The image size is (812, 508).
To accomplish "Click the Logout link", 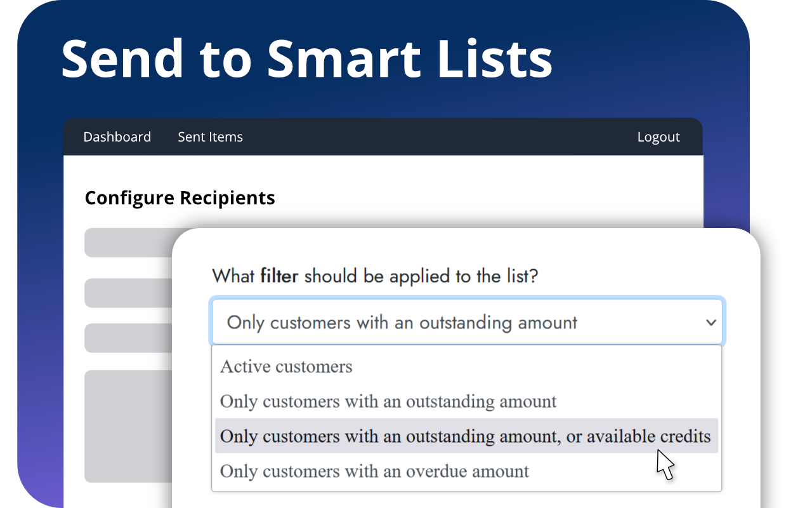I will point(658,137).
